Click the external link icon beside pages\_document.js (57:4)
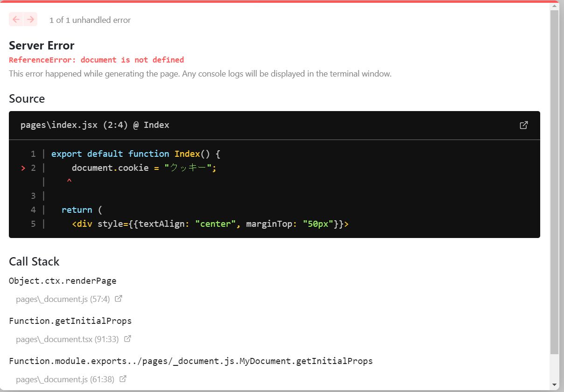The height and width of the screenshot is (392, 564). tap(118, 298)
